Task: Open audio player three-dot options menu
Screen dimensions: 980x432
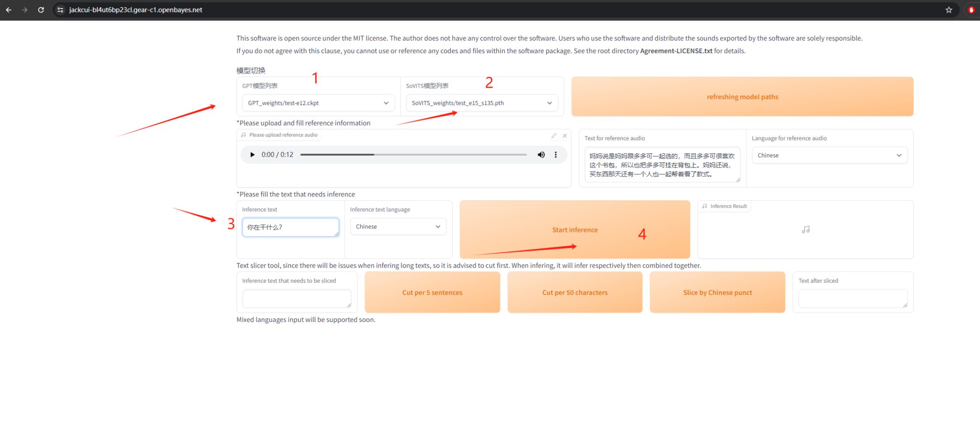Action: click(556, 155)
